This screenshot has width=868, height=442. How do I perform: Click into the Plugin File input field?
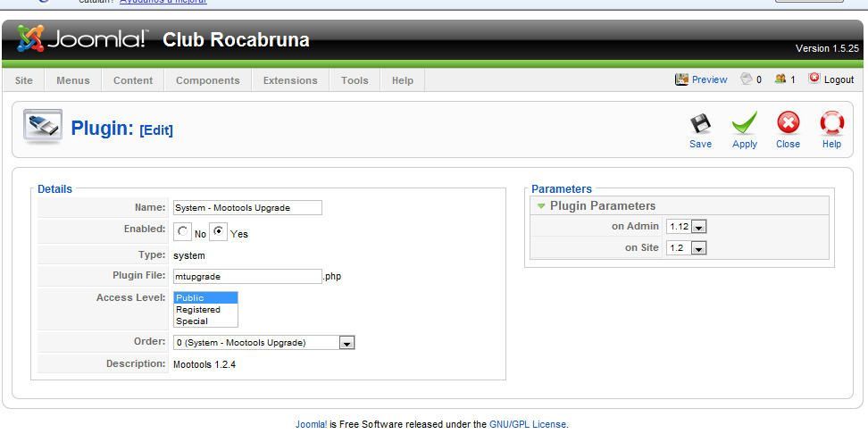point(247,276)
